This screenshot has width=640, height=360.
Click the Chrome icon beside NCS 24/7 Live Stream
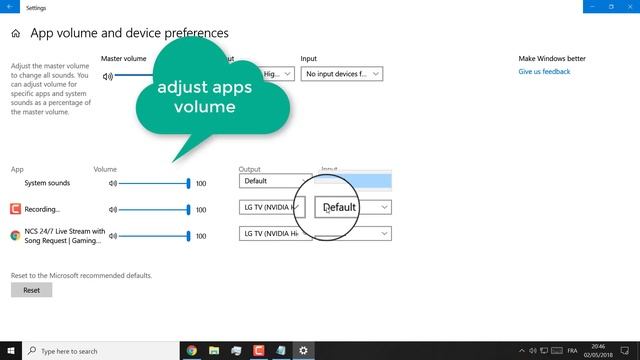[16, 236]
